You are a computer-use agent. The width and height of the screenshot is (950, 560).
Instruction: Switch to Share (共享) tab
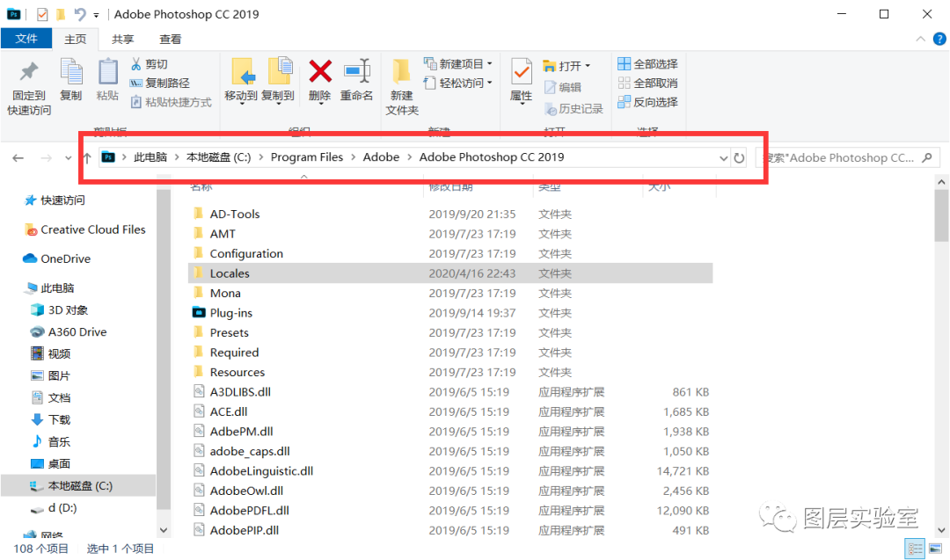point(122,40)
